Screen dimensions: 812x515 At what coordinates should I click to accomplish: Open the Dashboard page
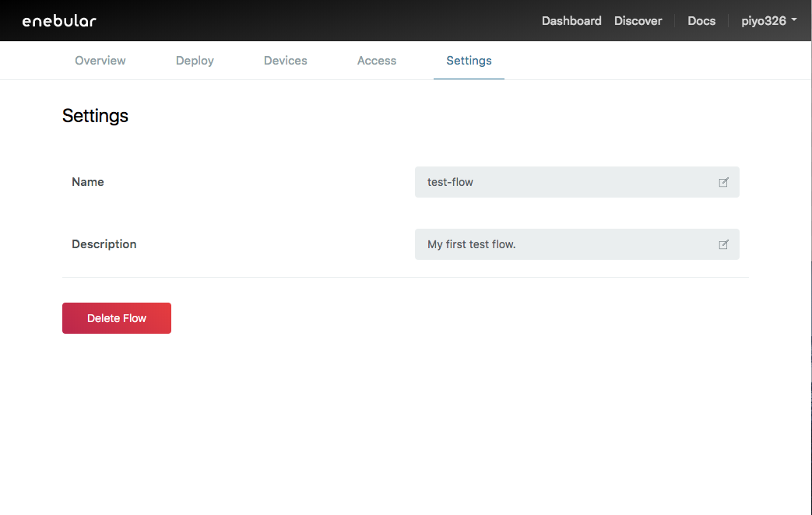(571, 21)
